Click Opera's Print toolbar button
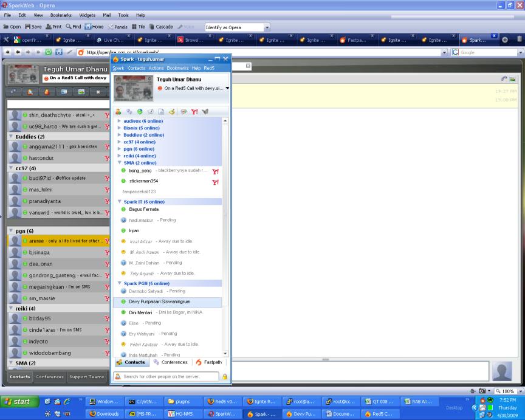This screenshot has width=525, height=420. click(53, 27)
